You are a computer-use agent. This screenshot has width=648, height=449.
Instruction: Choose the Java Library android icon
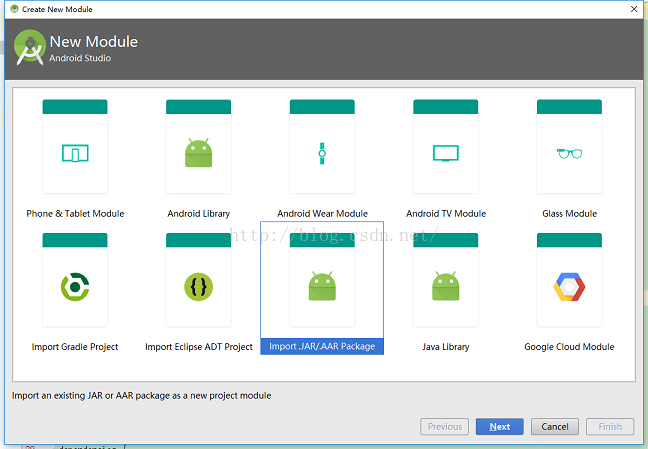[446, 286]
